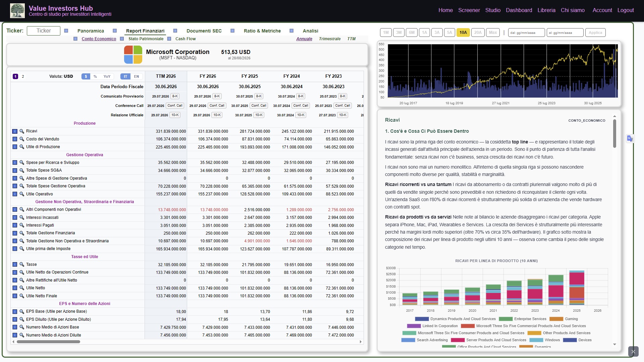Click the 'dal: gg/mm/aaaa' start date field
This screenshot has height=362, width=644.
coord(526,33)
